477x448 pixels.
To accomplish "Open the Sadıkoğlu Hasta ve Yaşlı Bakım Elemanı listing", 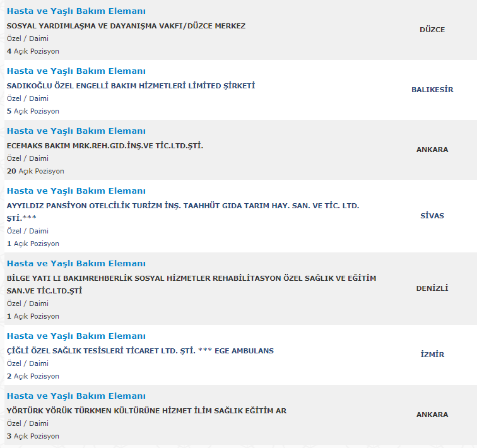I will [76, 71].
